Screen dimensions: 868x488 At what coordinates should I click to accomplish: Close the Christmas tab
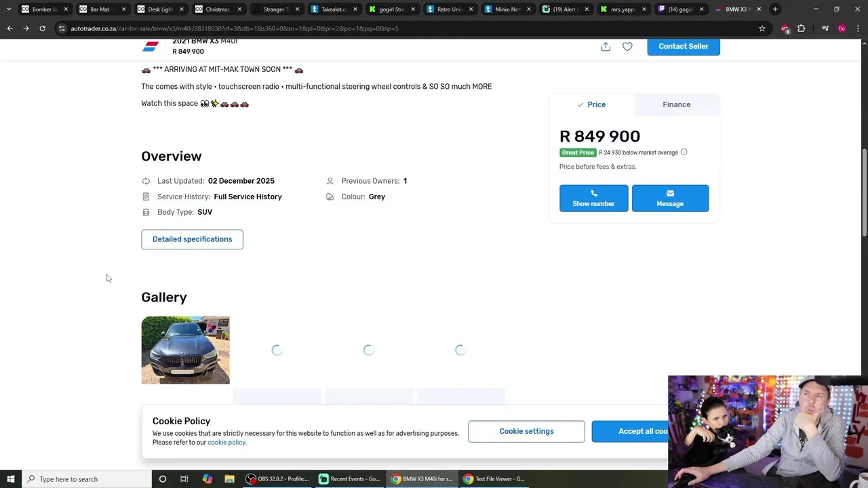(x=239, y=9)
